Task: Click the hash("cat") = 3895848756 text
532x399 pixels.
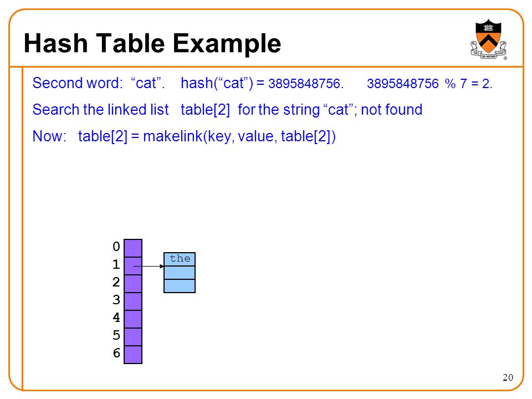Action: [262, 83]
